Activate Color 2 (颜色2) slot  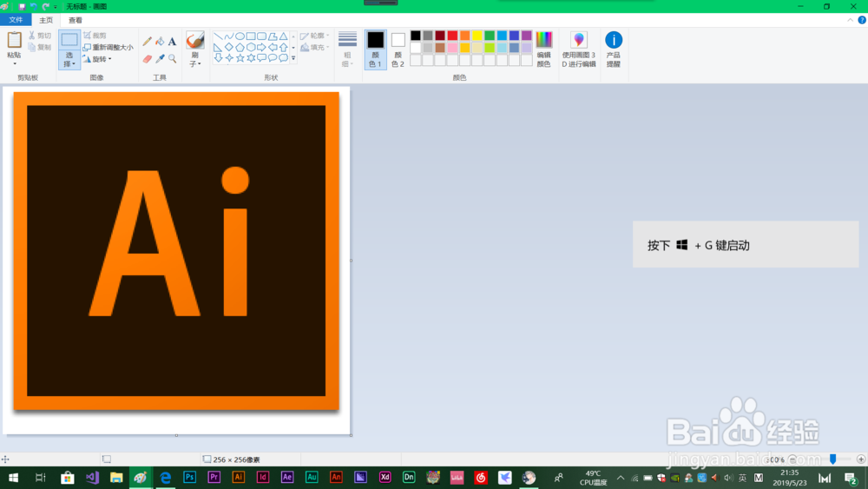coord(398,50)
